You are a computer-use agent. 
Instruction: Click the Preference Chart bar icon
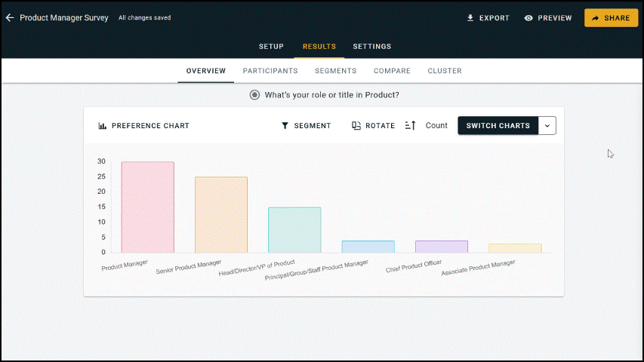tap(103, 126)
